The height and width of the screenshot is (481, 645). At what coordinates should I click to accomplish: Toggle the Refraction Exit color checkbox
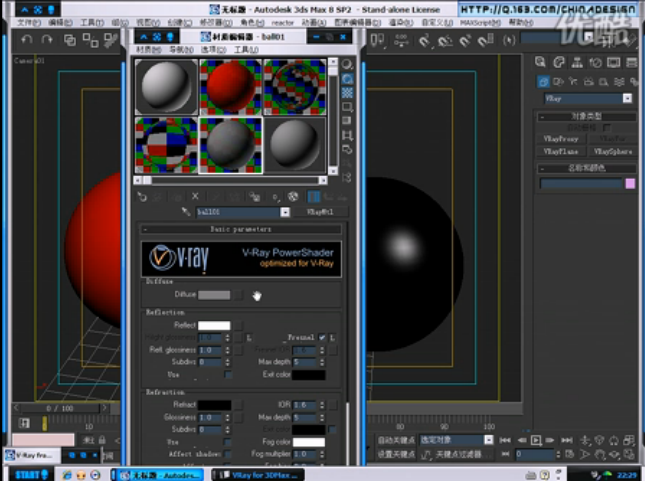pyautogui.click(x=332, y=430)
